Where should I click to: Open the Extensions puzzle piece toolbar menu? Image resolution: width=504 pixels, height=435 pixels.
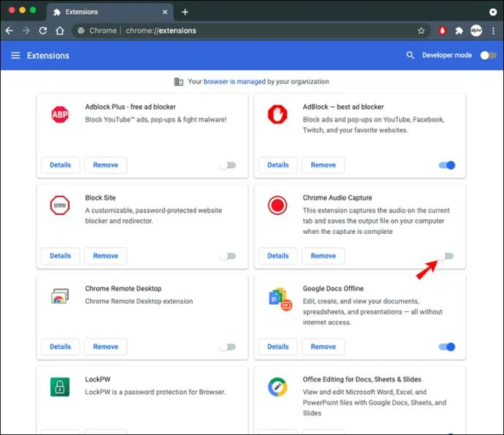click(x=459, y=31)
